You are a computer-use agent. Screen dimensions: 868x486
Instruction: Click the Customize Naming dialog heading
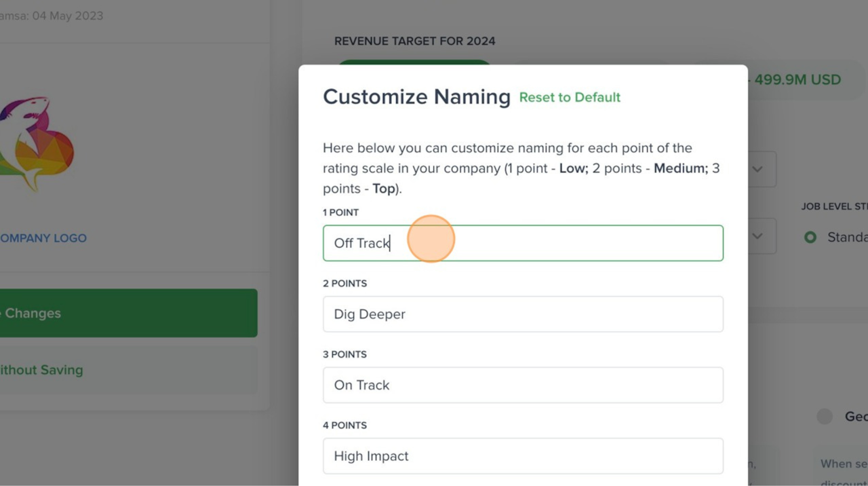tap(416, 97)
